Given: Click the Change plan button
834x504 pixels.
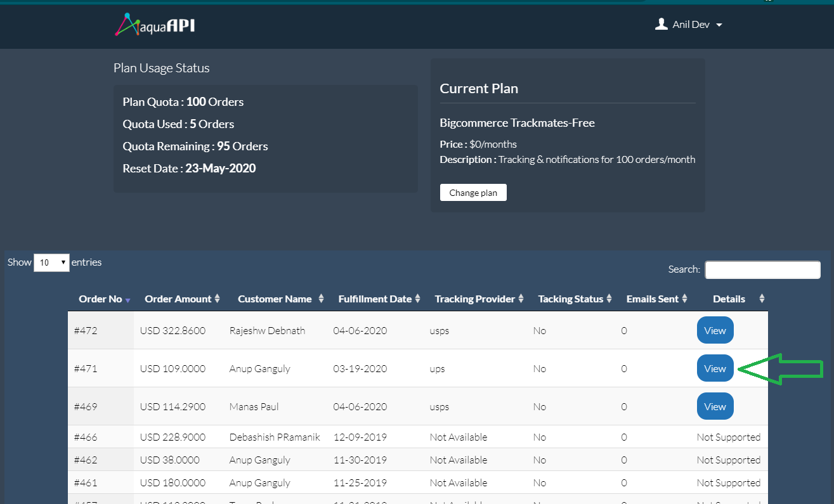Looking at the screenshot, I should point(473,193).
